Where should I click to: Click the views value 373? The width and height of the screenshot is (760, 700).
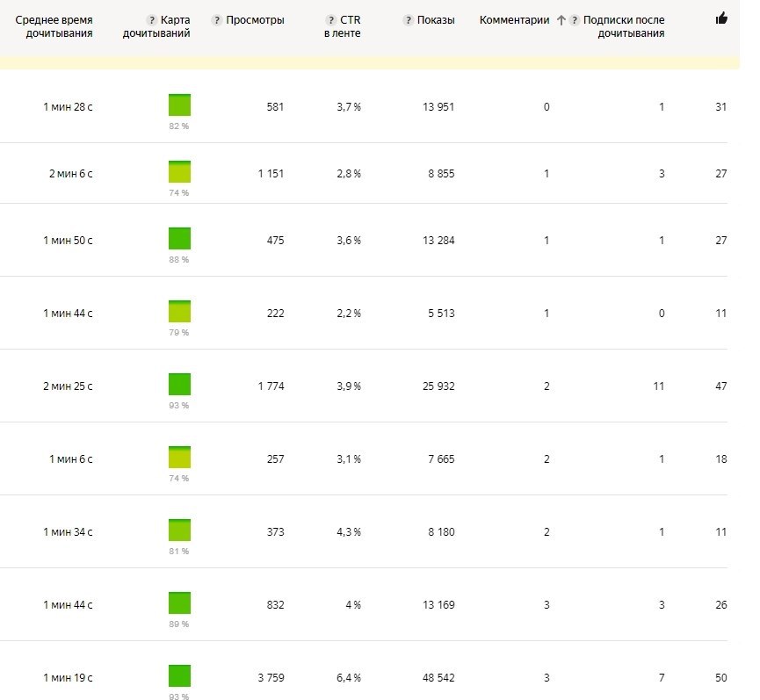point(275,532)
